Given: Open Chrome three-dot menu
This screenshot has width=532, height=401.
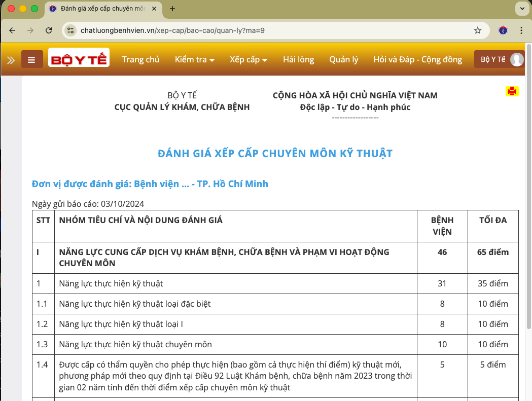Looking at the screenshot, I should (x=521, y=30).
